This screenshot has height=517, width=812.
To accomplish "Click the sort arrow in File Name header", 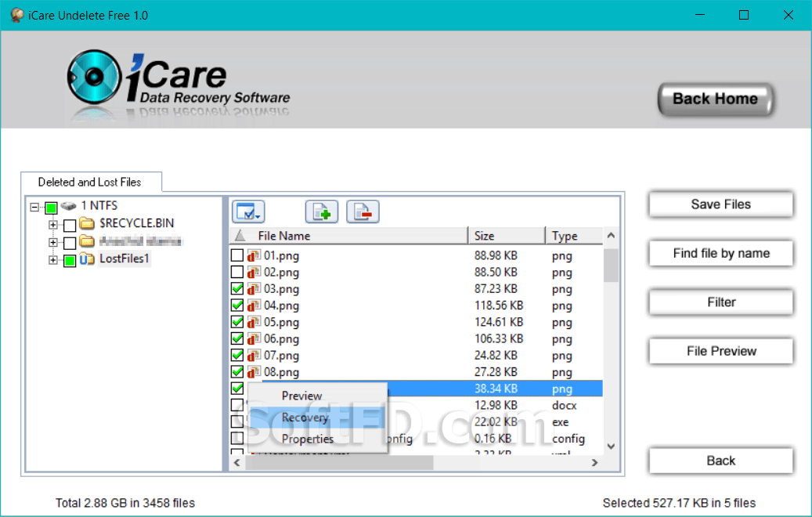I will [240, 236].
